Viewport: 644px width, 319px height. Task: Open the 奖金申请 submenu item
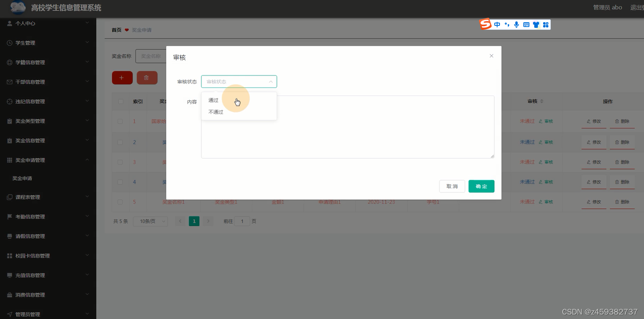pyautogui.click(x=22, y=178)
